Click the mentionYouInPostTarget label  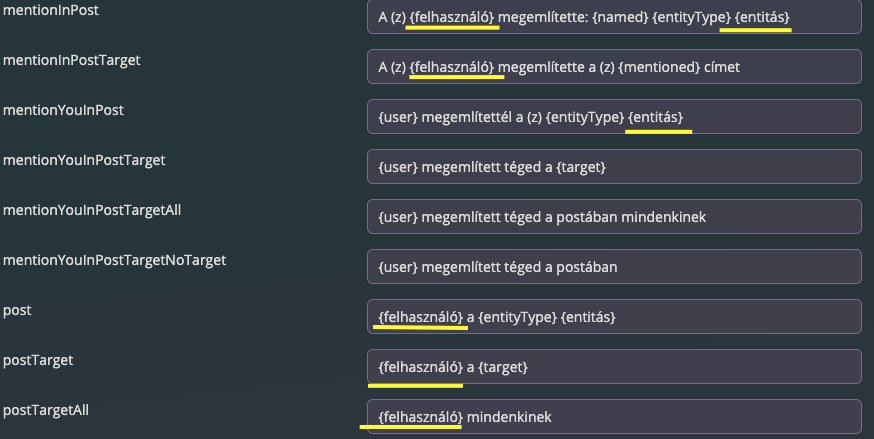(x=85, y=160)
